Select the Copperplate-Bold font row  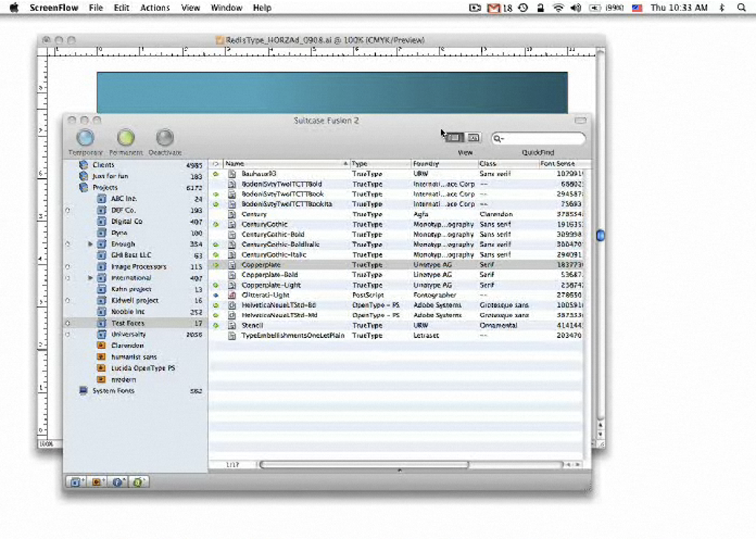396,275
